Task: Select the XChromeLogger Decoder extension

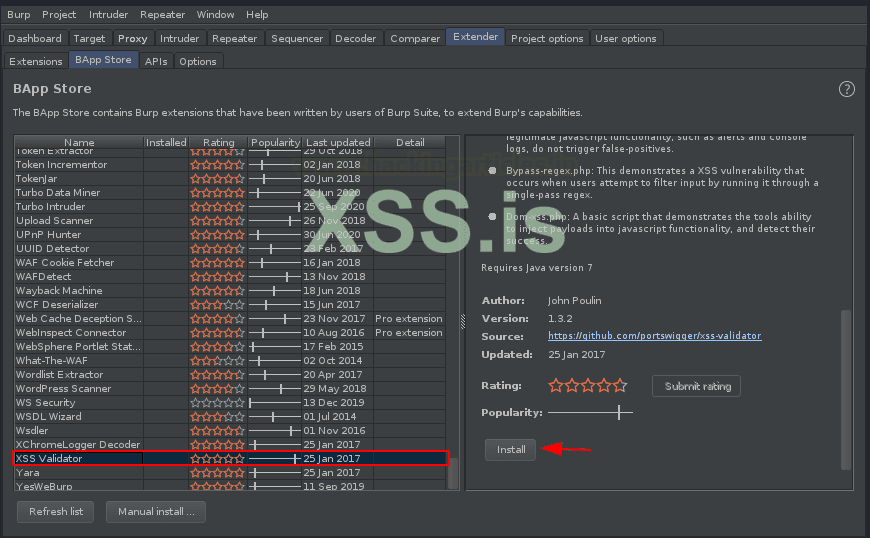Action: pos(230,444)
